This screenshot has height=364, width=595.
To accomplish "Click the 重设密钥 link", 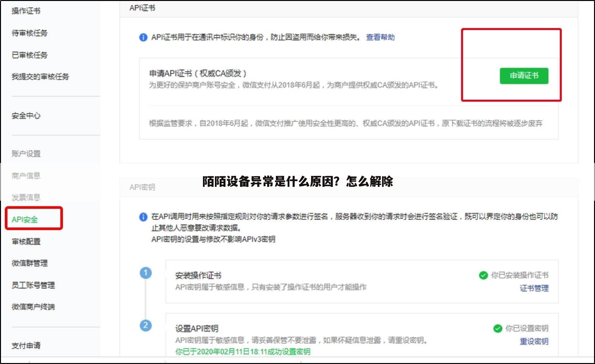I will (534, 341).
